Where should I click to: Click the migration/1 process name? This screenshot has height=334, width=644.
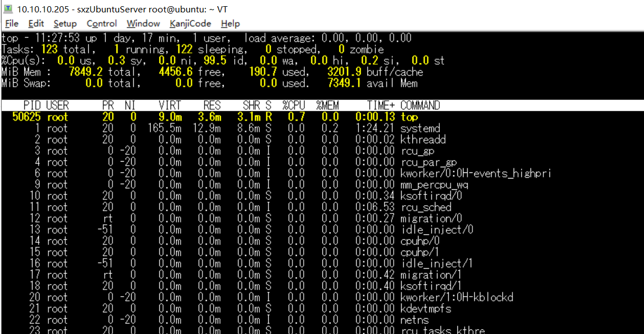tap(431, 275)
